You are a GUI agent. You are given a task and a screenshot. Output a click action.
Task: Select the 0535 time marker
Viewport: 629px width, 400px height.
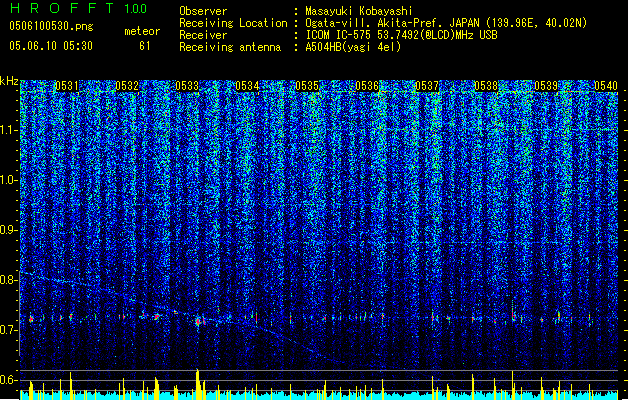click(x=307, y=87)
